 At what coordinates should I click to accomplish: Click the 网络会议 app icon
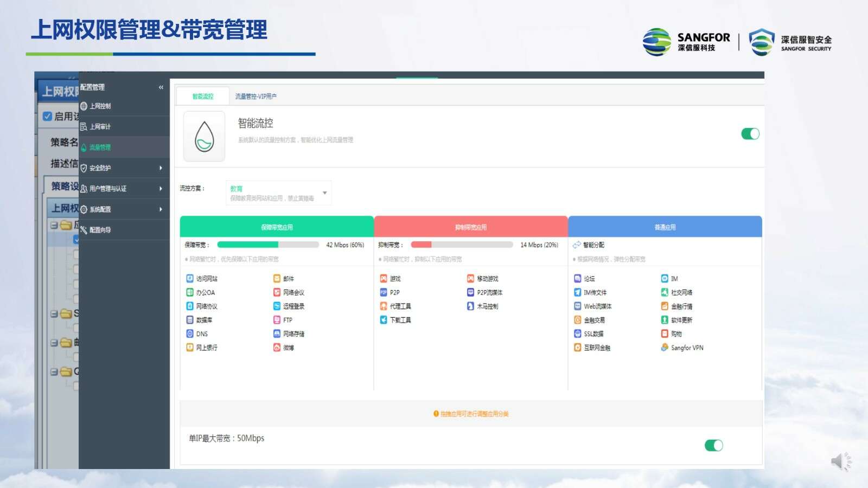click(277, 292)
